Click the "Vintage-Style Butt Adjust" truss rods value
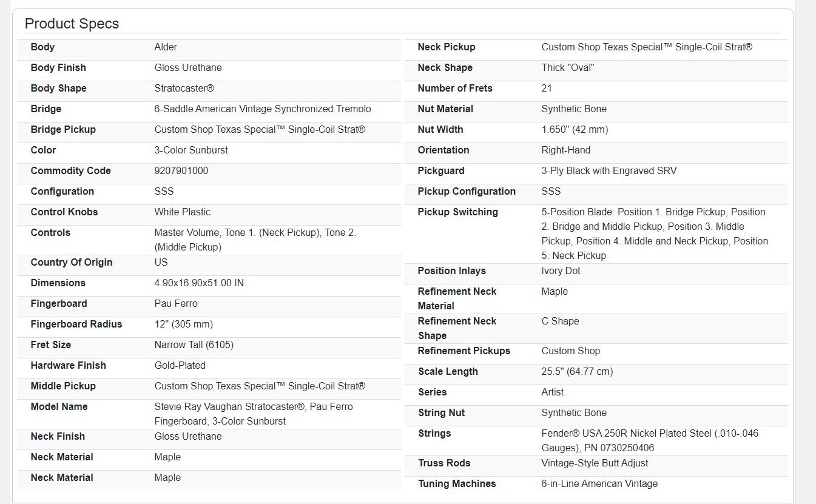Image resolution: width=816 pixels, height=504 pixels. [x=595, y=463]
